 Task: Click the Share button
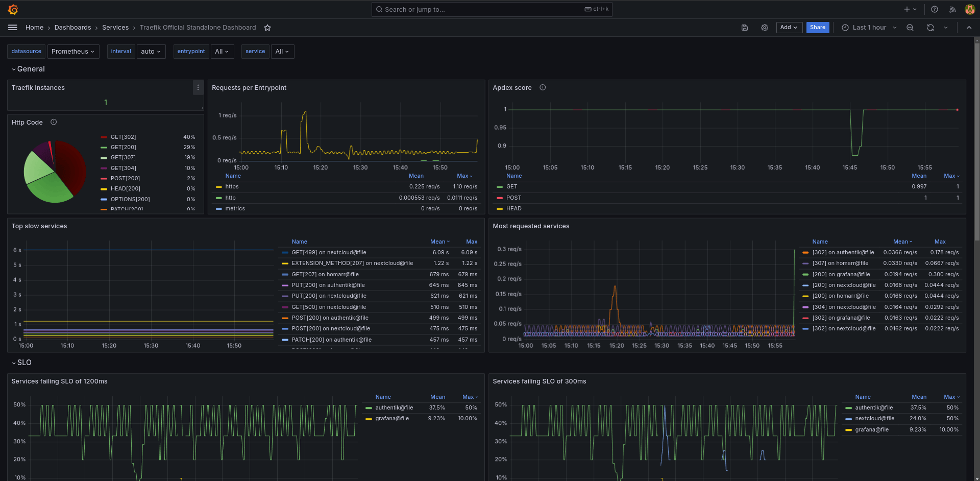point(817,28)
